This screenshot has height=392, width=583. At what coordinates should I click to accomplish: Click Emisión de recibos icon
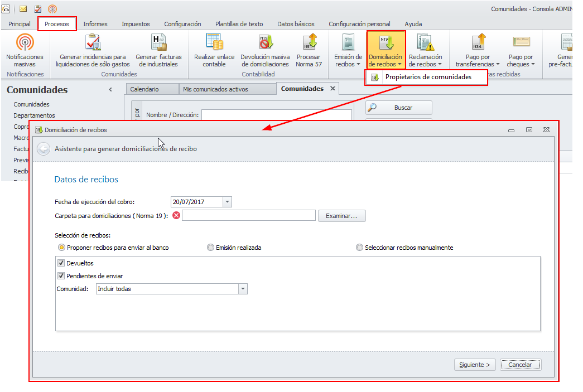click(348, 42)
